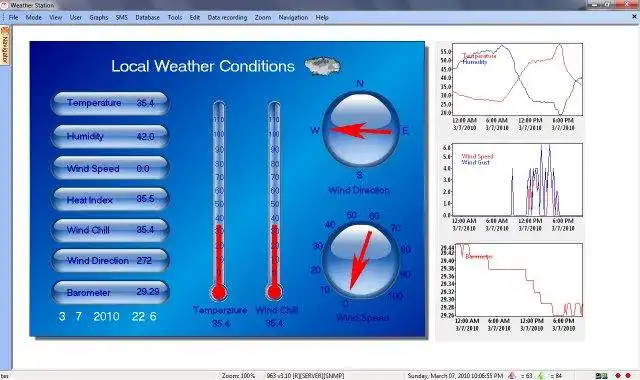
Task: Click the '= 63' alarm count in status bar
Action: click(x=527, y=376)
